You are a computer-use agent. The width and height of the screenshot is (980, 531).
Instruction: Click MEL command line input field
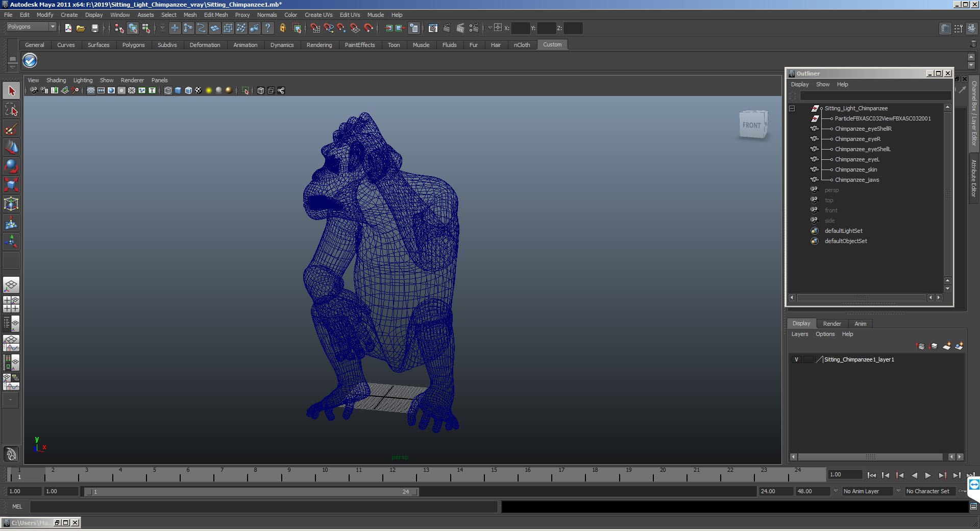tap(263, 506)
